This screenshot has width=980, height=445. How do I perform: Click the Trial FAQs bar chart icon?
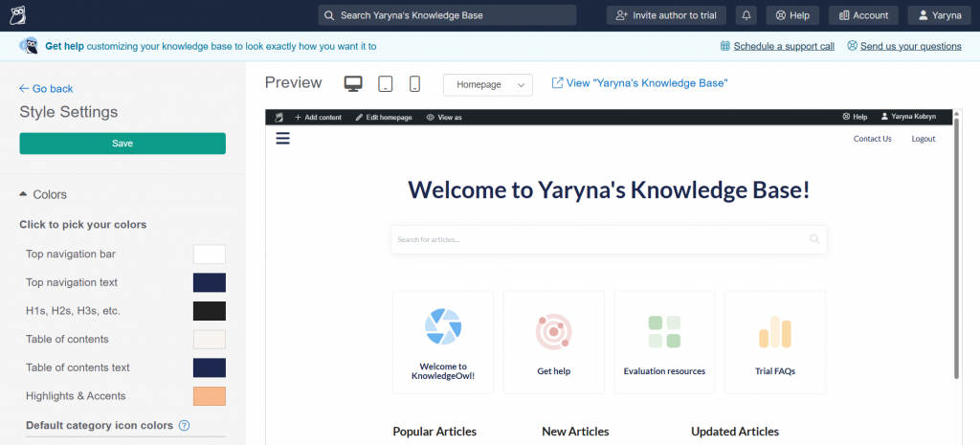775,332
